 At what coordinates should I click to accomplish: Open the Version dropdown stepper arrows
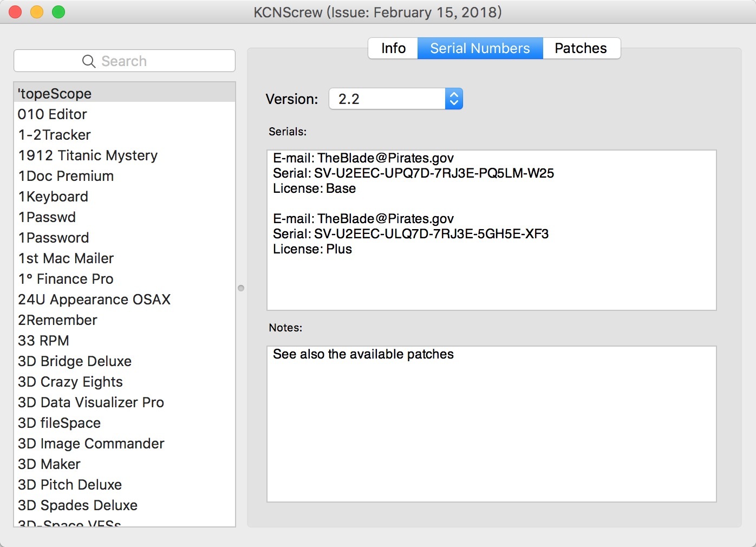(x=454, y=99)
